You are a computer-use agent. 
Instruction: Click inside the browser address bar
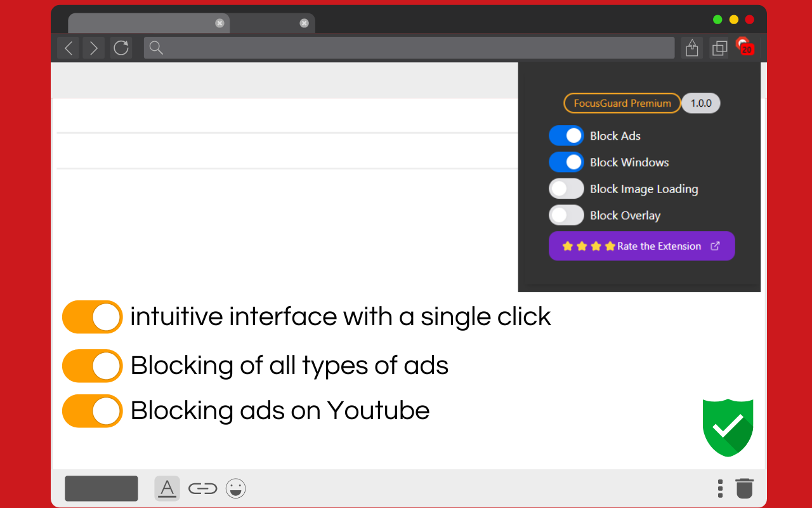(406, 48)
